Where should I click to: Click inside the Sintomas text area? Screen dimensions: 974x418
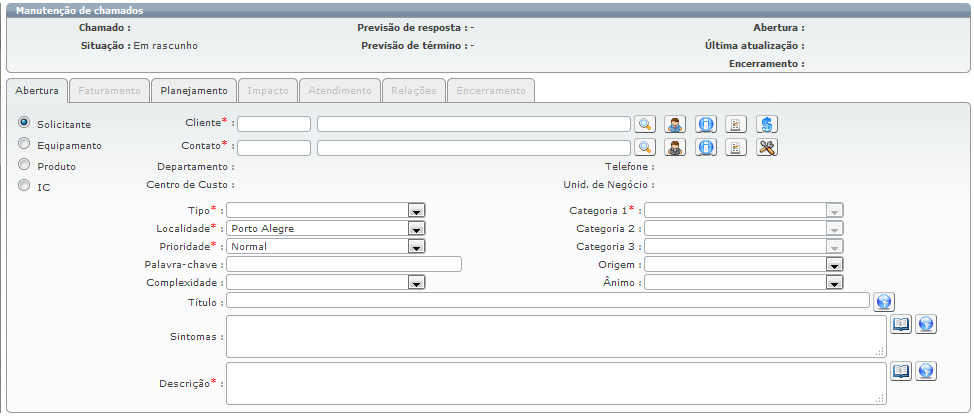tap(556, 336)
